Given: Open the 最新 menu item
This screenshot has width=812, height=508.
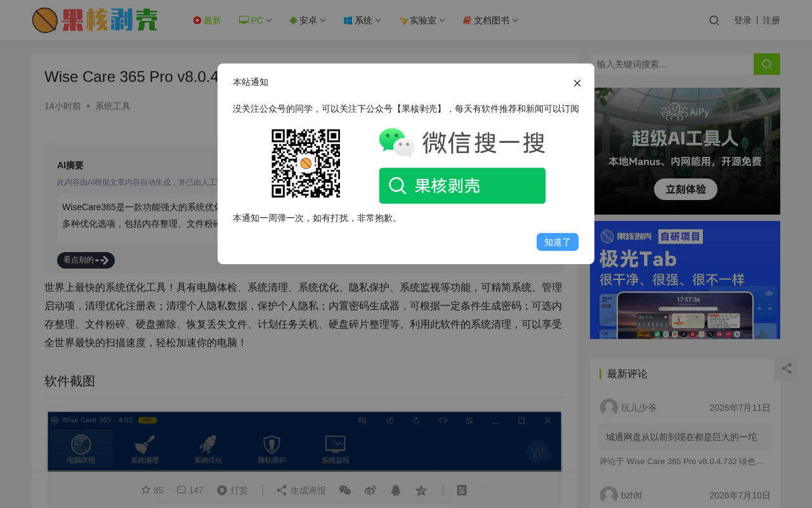Looking at the screenshot, I should coord(207,20).
